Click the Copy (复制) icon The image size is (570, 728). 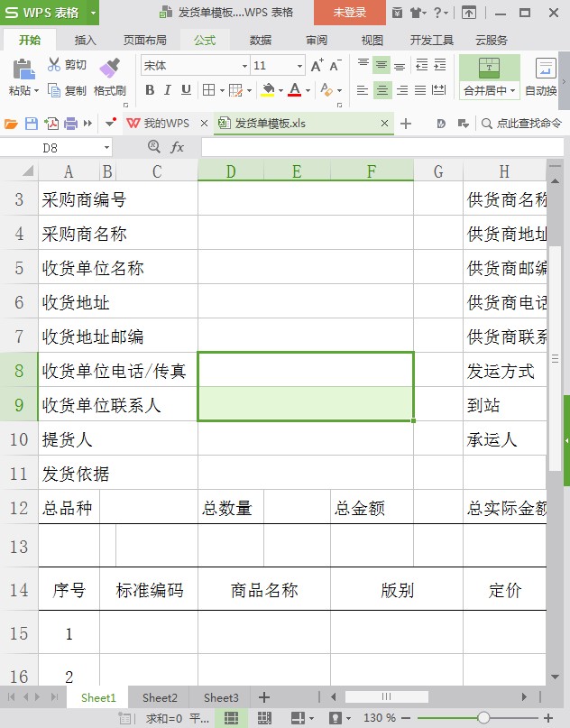(x=54, y=90)
